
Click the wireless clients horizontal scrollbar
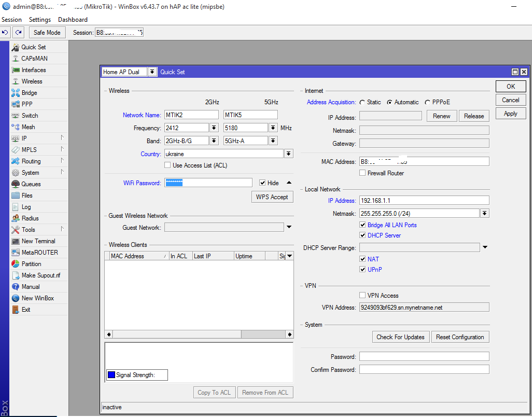point(199,335)
